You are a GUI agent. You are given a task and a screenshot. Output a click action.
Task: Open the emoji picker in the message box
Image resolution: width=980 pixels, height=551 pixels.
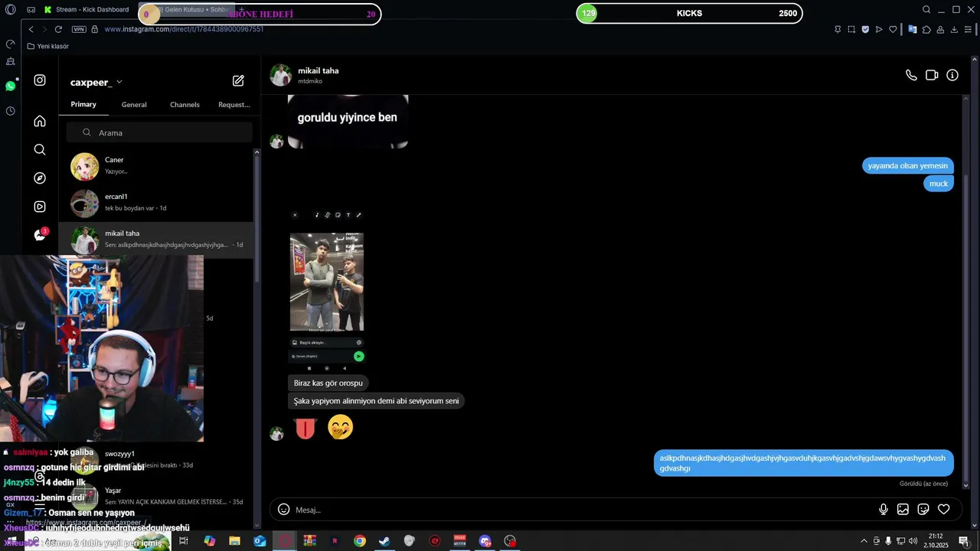pyautogui.click(x=283, y=510)
